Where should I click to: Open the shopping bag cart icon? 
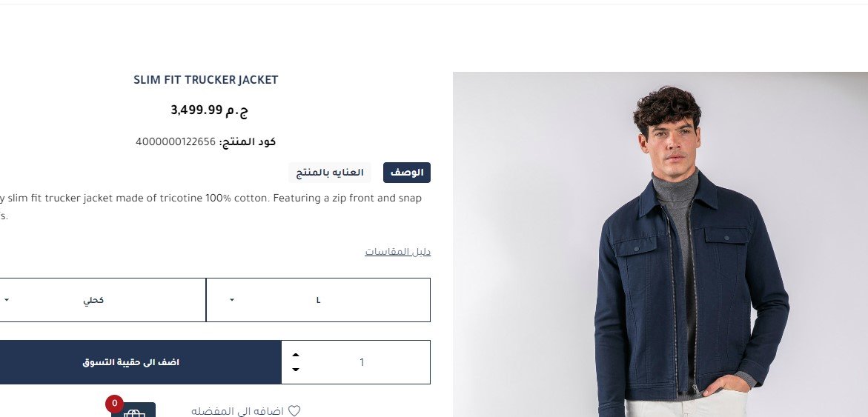coord(133,410)
